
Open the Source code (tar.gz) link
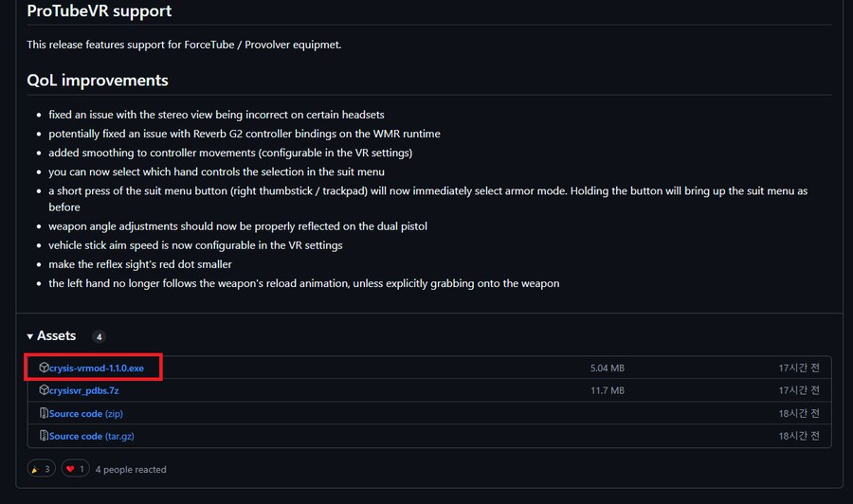(91, 436)
